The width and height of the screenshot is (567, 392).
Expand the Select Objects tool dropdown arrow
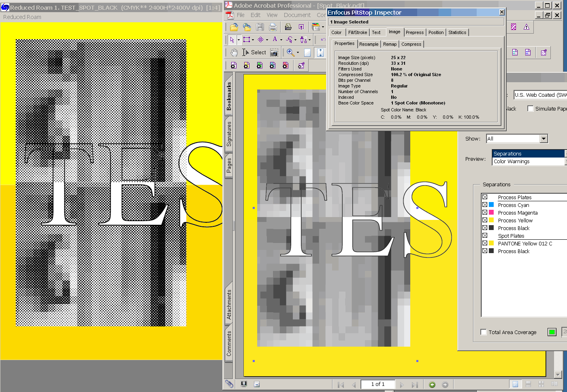coord(239,40)
